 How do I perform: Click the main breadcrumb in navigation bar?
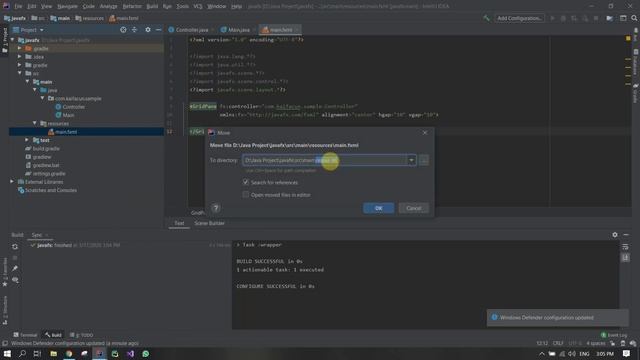pyautogui.click(x=60, y=18)
